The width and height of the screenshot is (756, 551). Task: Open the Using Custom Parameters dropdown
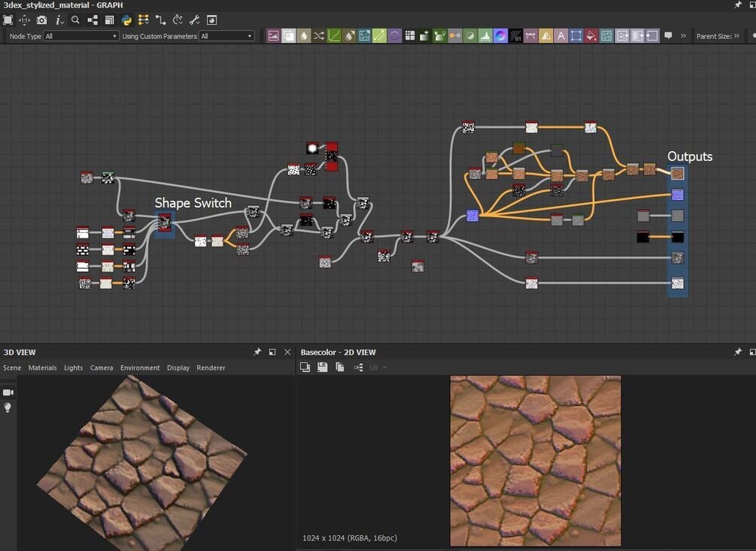[226, 36]
